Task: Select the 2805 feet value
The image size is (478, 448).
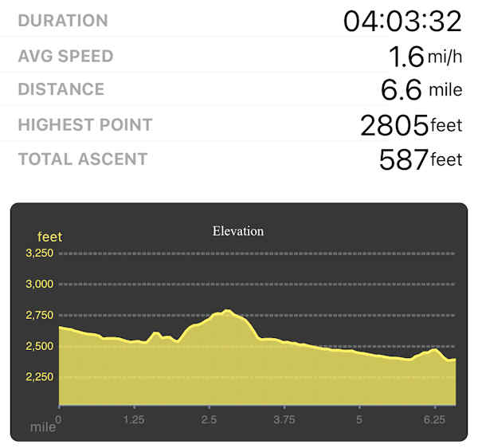Action: tap(410, 125)
